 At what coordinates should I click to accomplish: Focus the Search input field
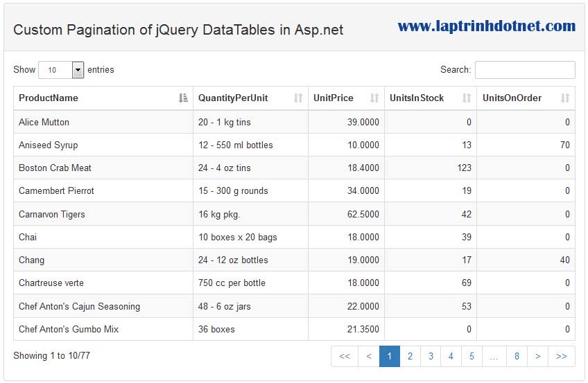coord(525,70)
